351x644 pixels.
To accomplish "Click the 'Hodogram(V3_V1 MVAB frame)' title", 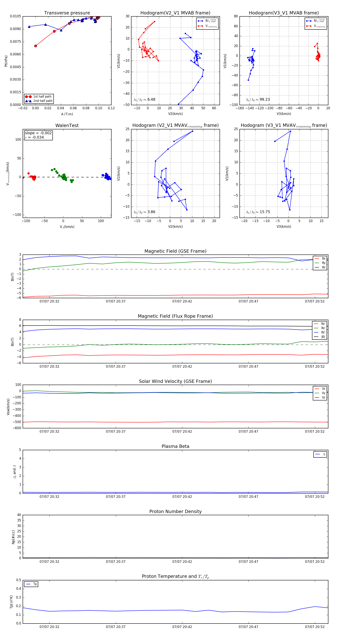I will (x=284, y=13).
